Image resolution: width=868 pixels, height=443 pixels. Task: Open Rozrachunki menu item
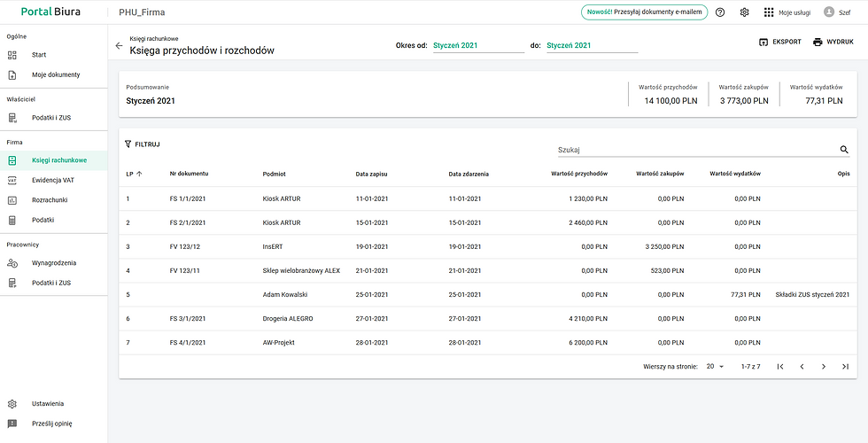(54, 200)
